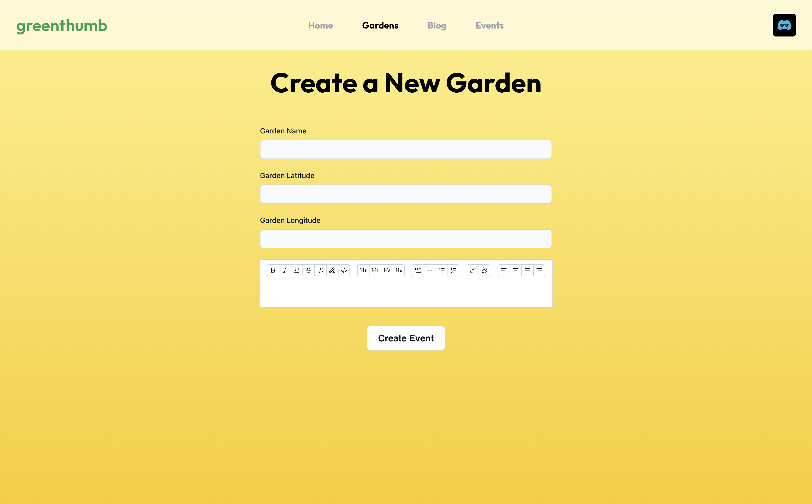Click the Garden Latitude input field
The width and height of the screenshot is (812, 504).
coord(406,193)
